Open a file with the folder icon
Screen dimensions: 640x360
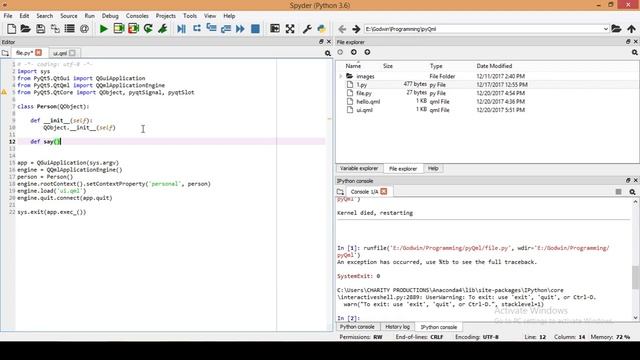[26, 29]
